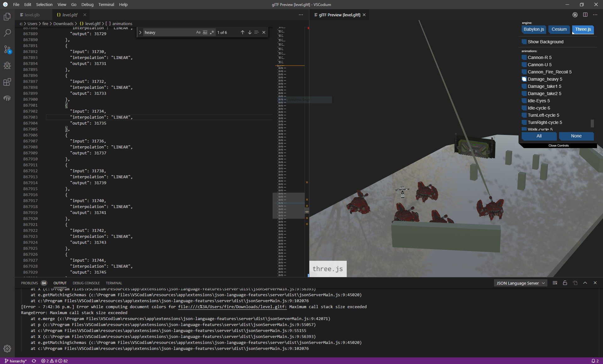Open the Extensions view
The image size is (603, 364).
coord(7,82)
